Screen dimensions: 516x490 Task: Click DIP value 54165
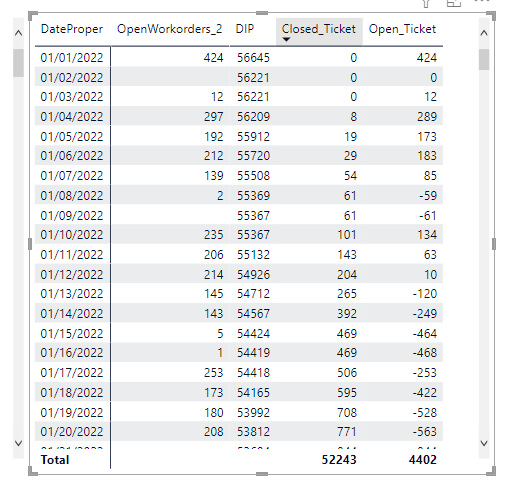(253, 393)
